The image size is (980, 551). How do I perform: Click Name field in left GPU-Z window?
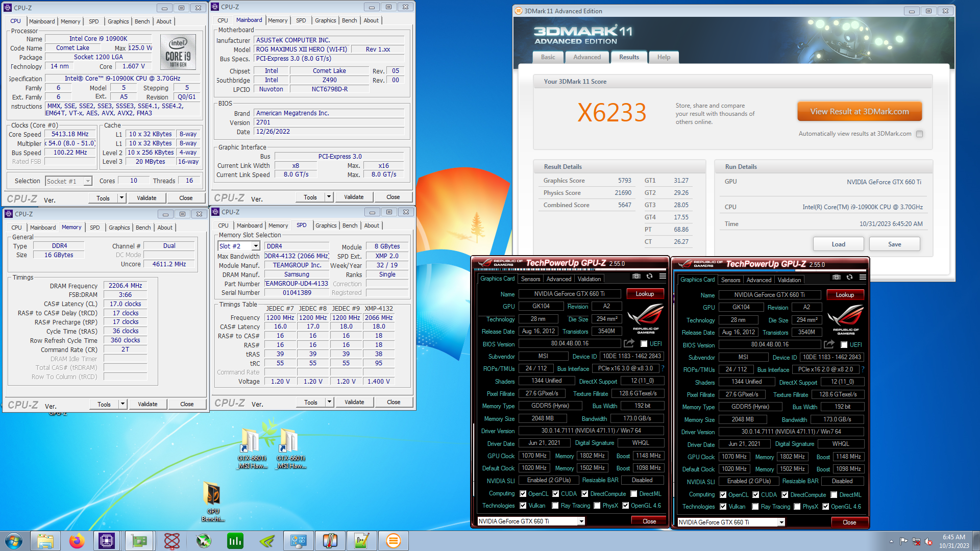tap(569, 294)
